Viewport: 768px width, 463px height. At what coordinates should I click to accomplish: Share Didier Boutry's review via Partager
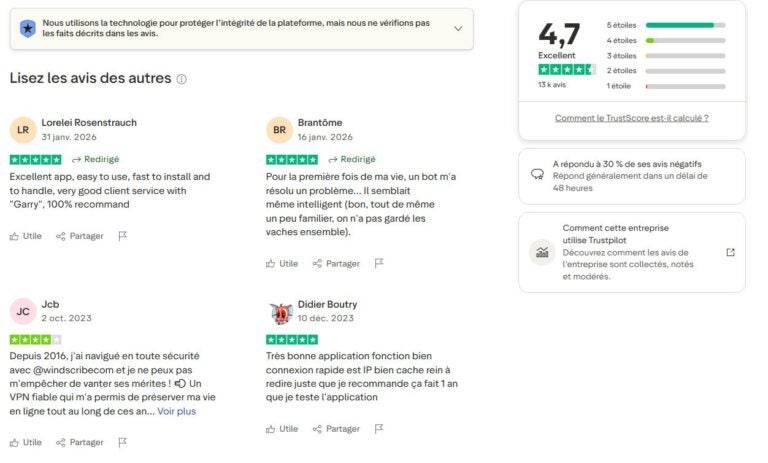coord(336,429)
